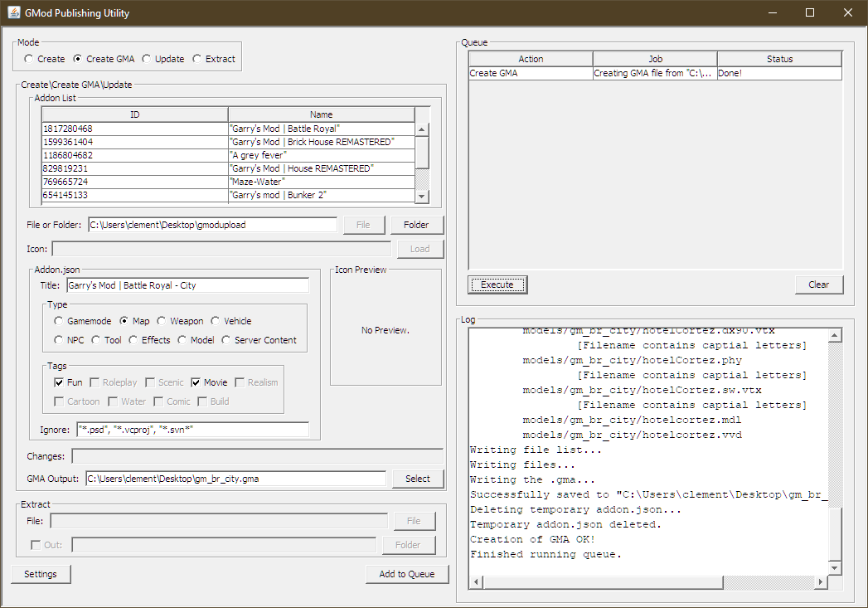Click the Log horizontal scroll right arrow

pyautogui.click(x=821, y=582)
